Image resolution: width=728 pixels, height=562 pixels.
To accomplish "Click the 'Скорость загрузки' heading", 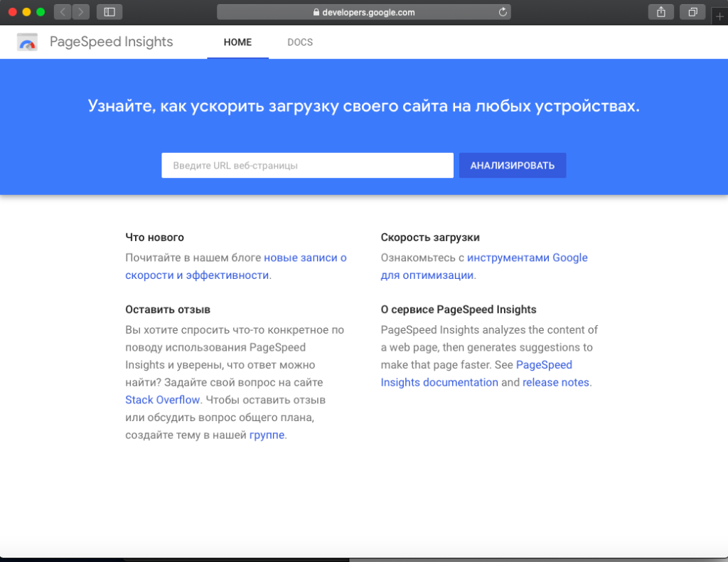I will 430,238.
